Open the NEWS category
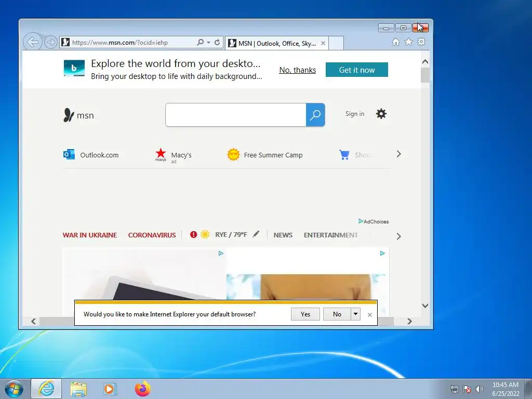 (x=283, y=235)
